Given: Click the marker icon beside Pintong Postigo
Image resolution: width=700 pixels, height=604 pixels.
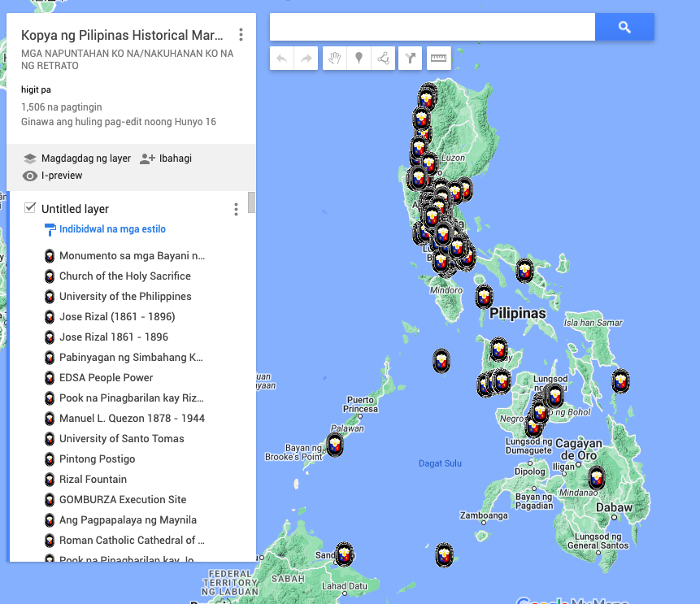Looking at the screenshot, I should coord(50,459).
